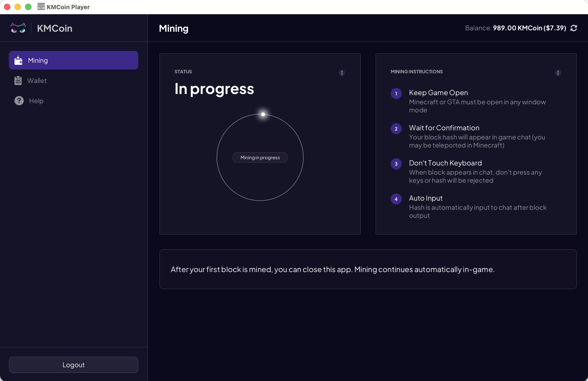Screen dimensions: 588x381
Task: Click the green window zoom button
Action: coord(29,7)
